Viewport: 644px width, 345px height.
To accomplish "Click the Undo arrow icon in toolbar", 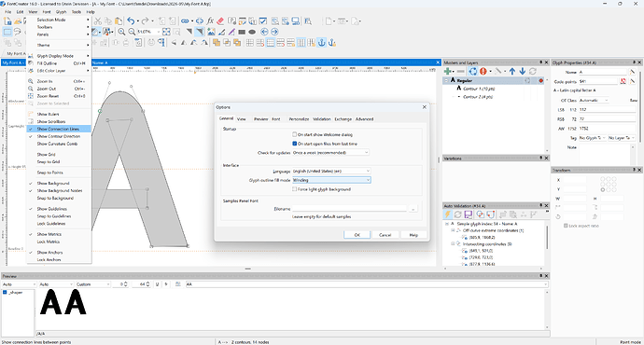I will (x=131, y=21).
